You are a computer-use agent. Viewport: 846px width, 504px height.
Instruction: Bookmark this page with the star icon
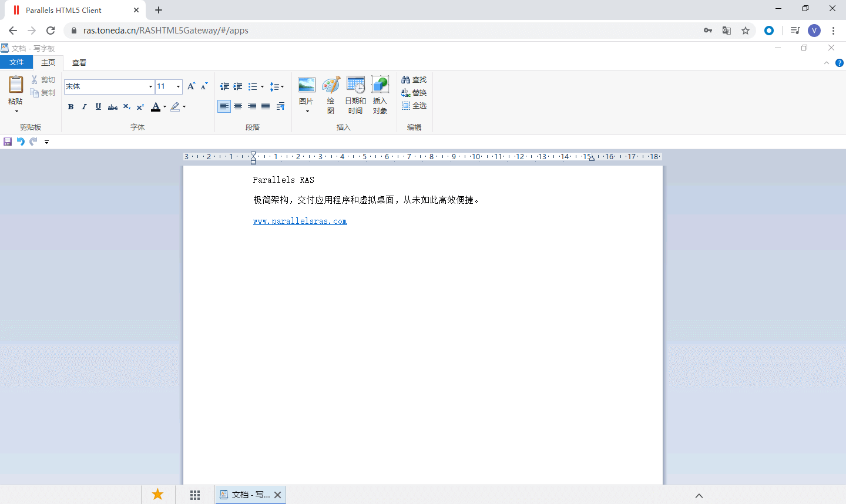pos(746,31)
